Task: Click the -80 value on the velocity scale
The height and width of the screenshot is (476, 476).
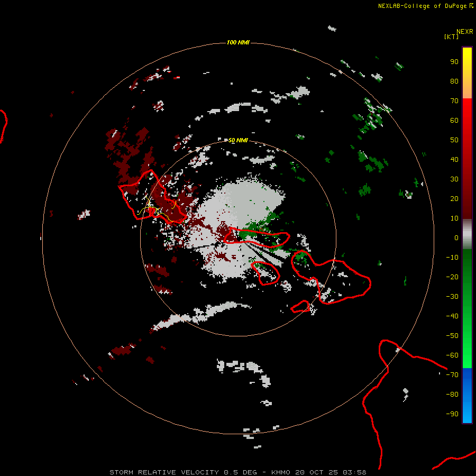Action: coord(452,395)
